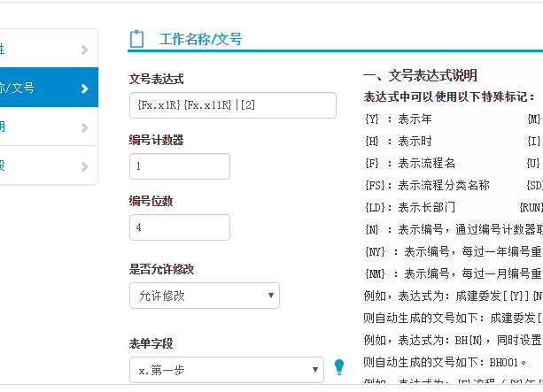
Task: Click the clipboard icon beside 工作名称/文号 heading
Action: point(136,39)
